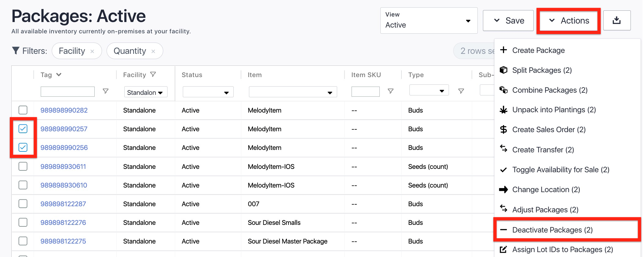This screenshot has width=644, height=257.
Task: Click the Quantity filter chip
Action: point(135,51)
